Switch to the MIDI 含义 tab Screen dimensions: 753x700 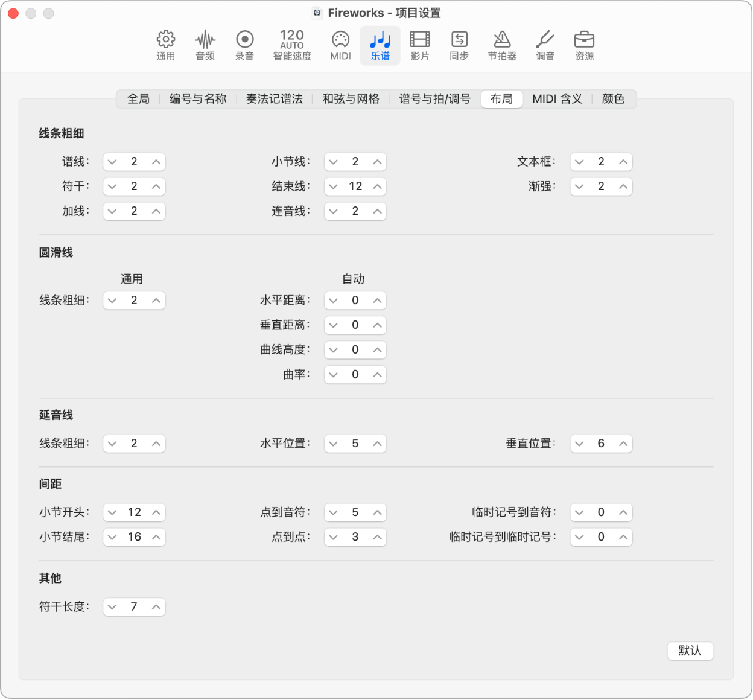[557, 98]
